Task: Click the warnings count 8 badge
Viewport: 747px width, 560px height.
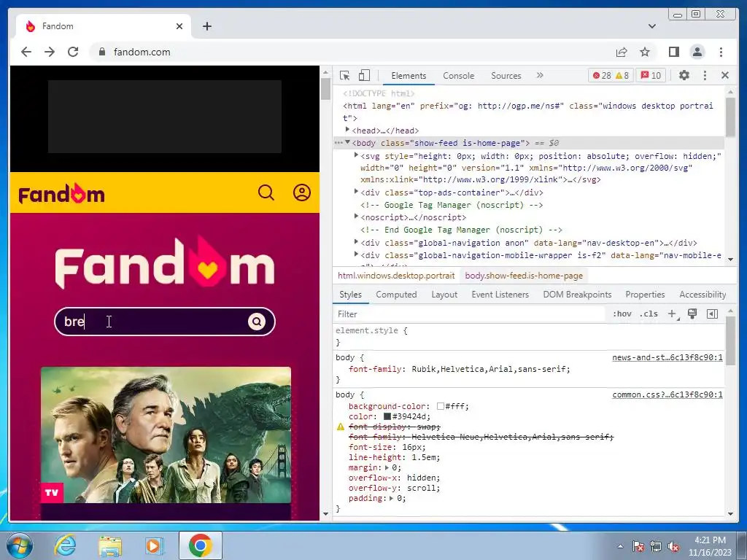Action: tap(622, 75)
